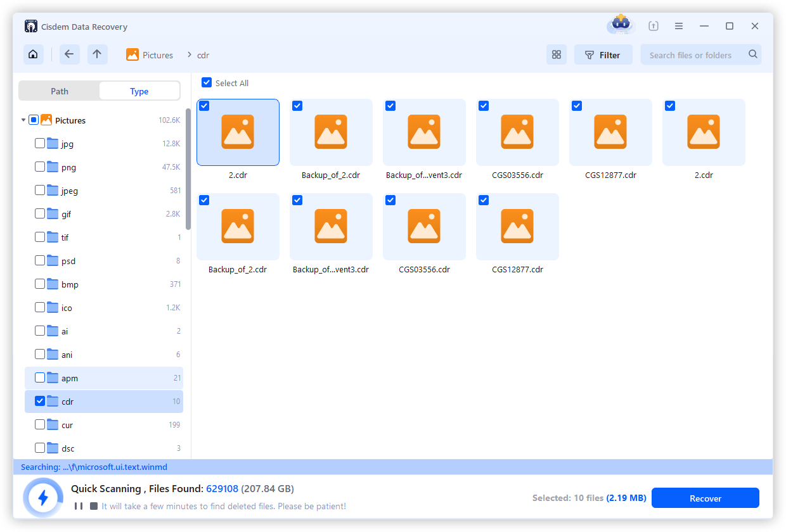Go back using the back arrow

point(70,54)
